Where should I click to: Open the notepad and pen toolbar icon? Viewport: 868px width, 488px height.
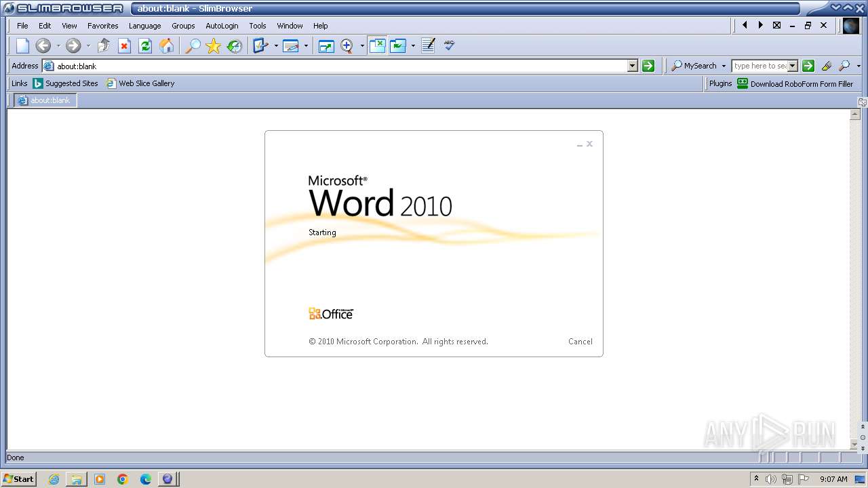pos(428,45)
